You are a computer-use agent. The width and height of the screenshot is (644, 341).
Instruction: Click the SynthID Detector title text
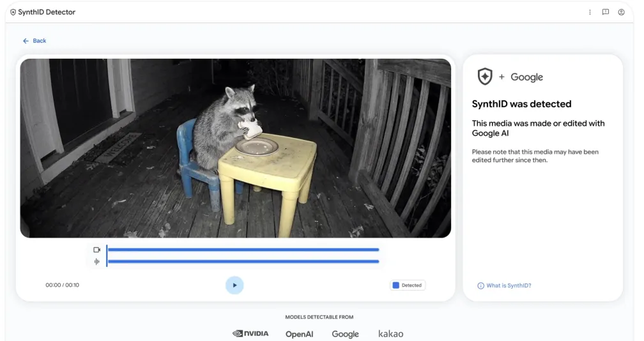click(47, 12)
